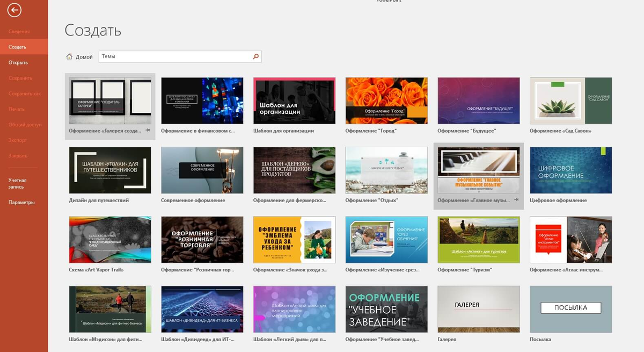644x352 pixels.
Task: Open the Сведения menu item
Action: pyautogui.click(x=19, y=31)
